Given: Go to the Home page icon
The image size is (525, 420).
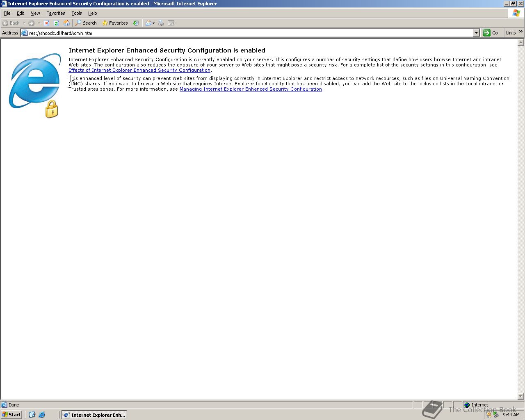Looking at the screenshot, I should [66, 23].
